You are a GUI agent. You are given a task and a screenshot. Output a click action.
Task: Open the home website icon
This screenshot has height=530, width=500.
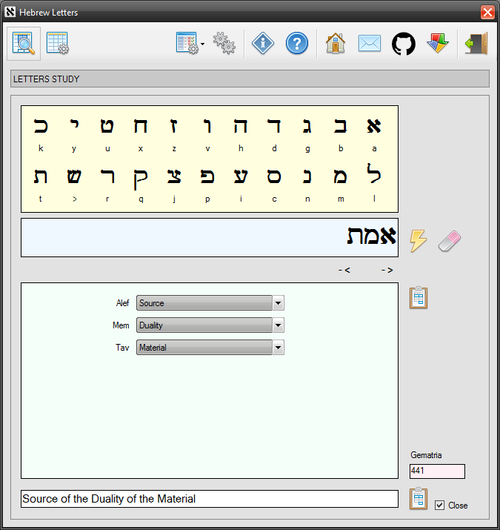click(x=335, y=43)
